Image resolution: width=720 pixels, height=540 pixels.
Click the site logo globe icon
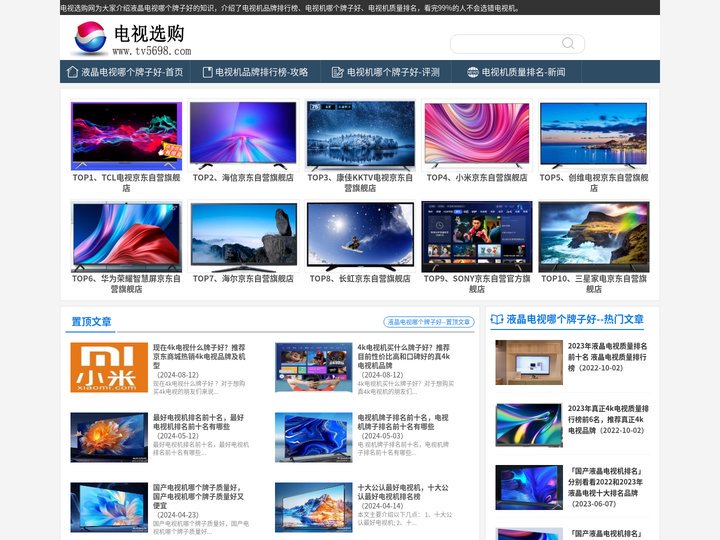point(90,38)
